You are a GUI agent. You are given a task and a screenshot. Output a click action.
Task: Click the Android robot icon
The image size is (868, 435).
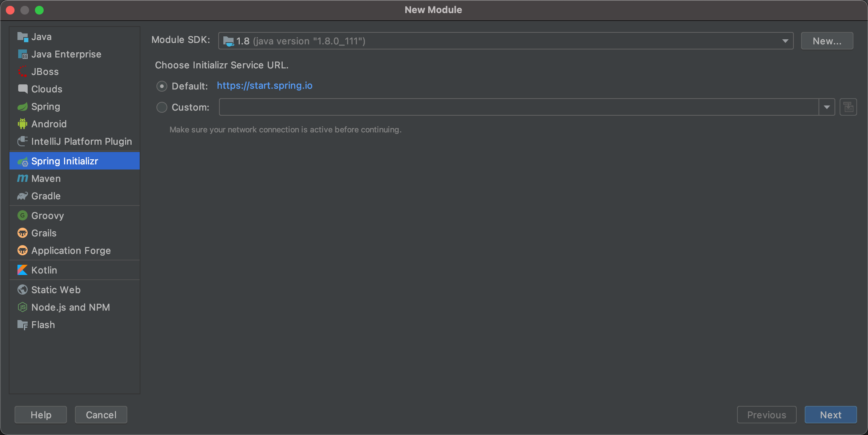point(23,124)
